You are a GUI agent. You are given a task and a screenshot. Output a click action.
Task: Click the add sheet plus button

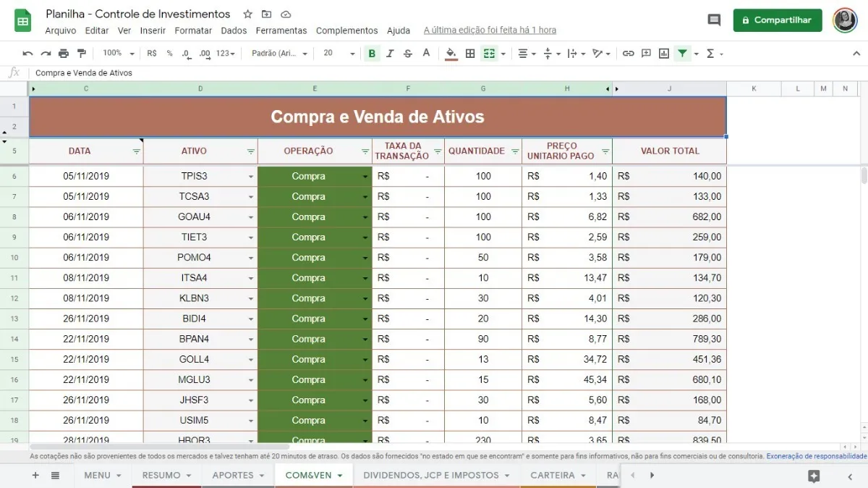coord(35,475)
